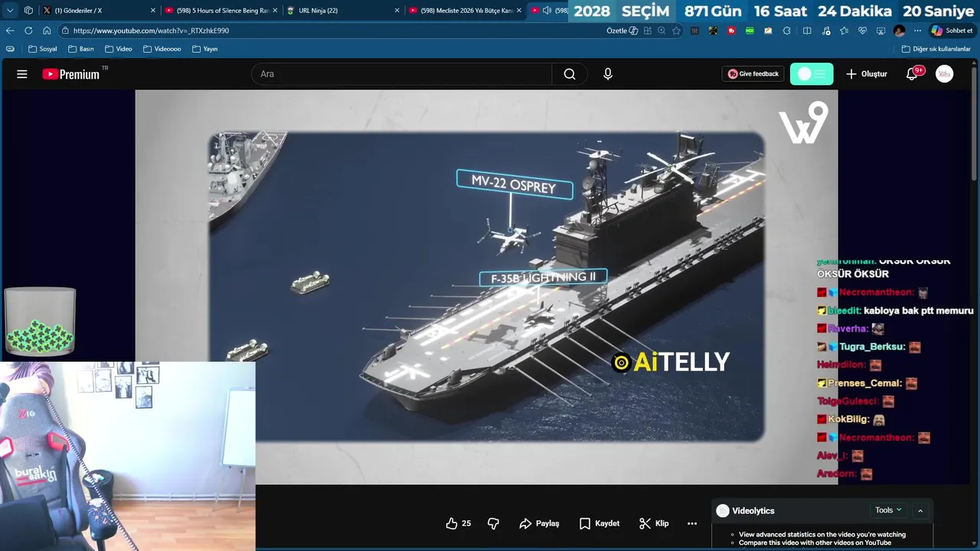Open the Sosyal bookmarks folder
980x551 pixels.
click(42, 49)
